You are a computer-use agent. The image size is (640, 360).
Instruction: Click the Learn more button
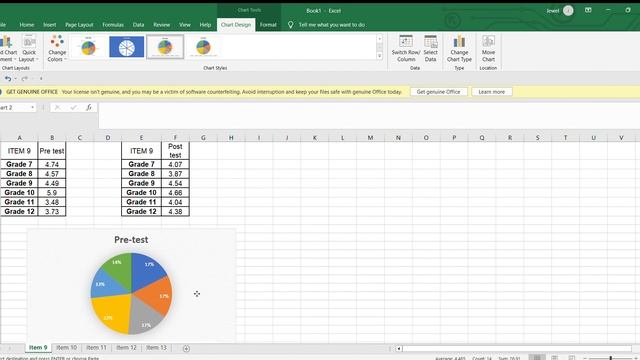pyautogui.click(x=491, y=92)
